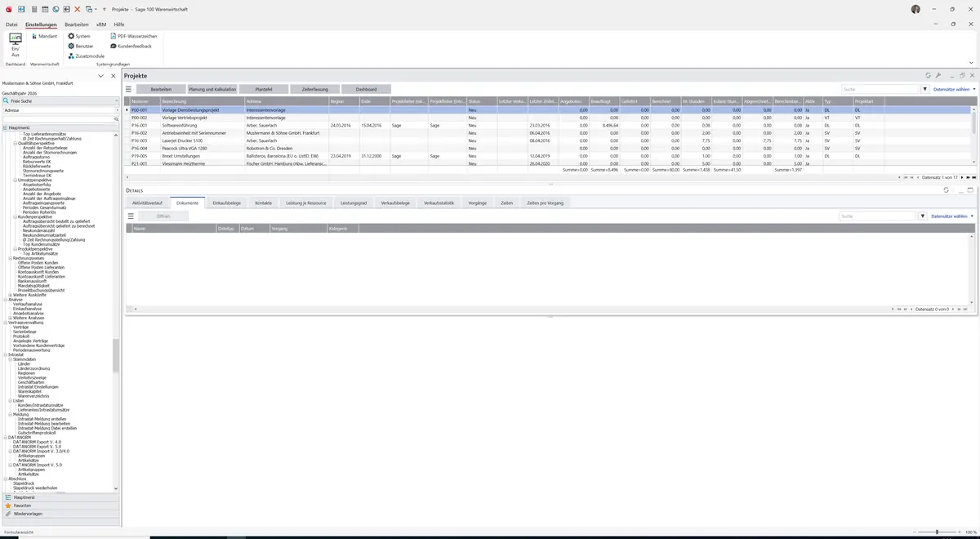Collapse the Qualitätsperspektive tree node
This screenshot has width=980, height=539.
[x=15, y=142]
